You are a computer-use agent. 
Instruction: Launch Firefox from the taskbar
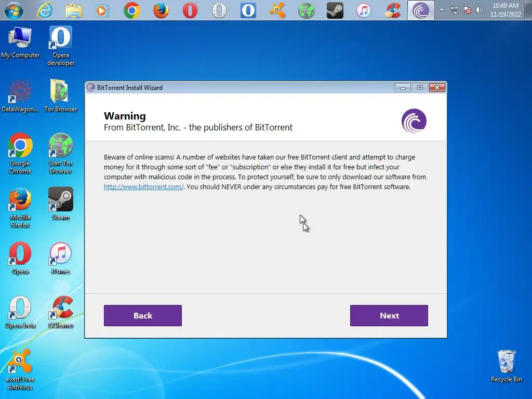coord(161,10)
